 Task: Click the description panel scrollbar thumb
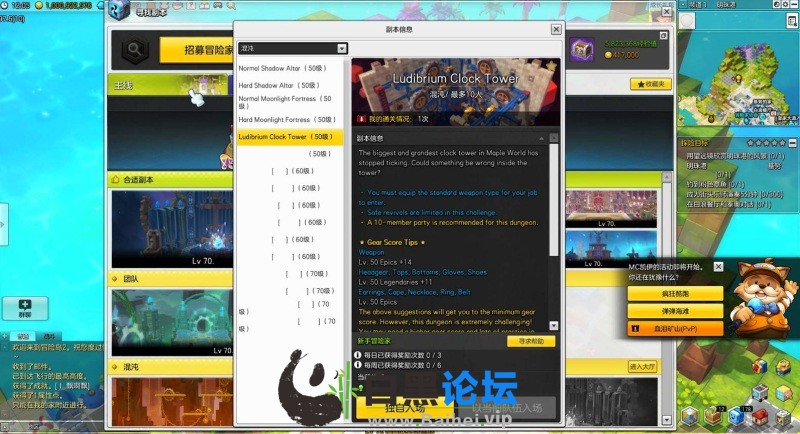click(554, 200)
